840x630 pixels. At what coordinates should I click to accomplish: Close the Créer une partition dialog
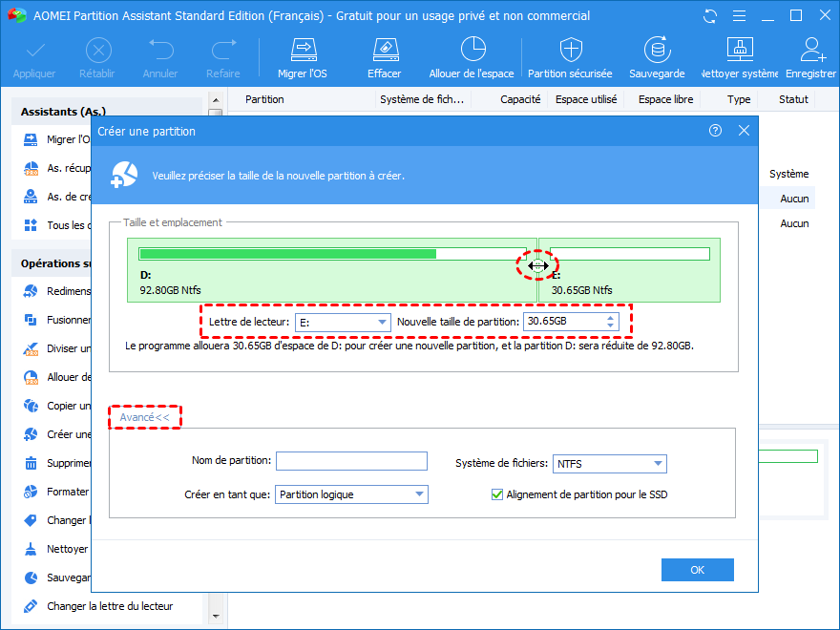point(744,130)
